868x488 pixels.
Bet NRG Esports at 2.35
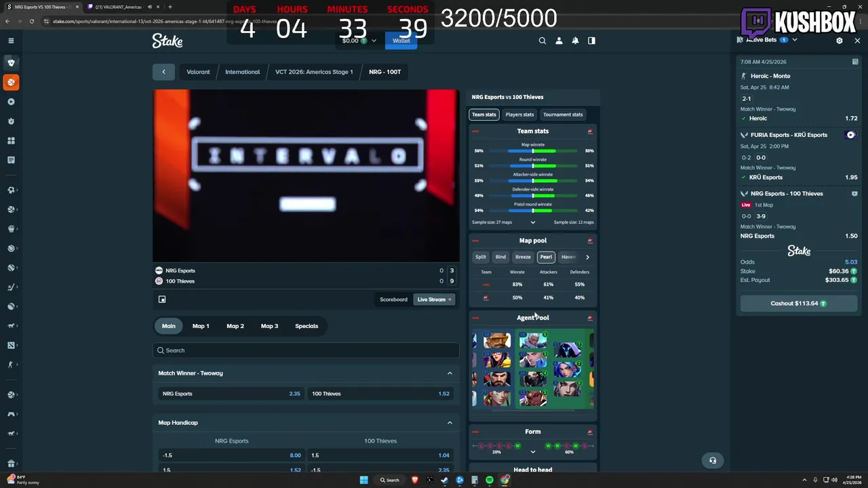click(231, 394)
